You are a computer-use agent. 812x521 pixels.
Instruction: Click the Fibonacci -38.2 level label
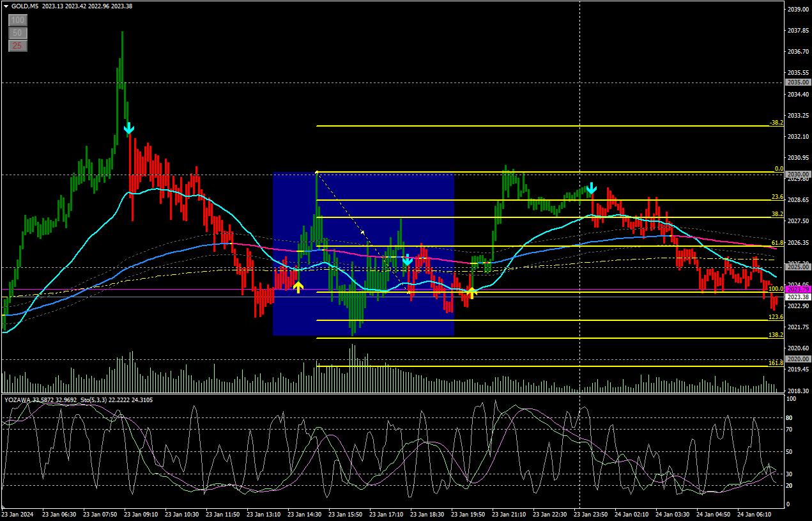coord(776,122)
